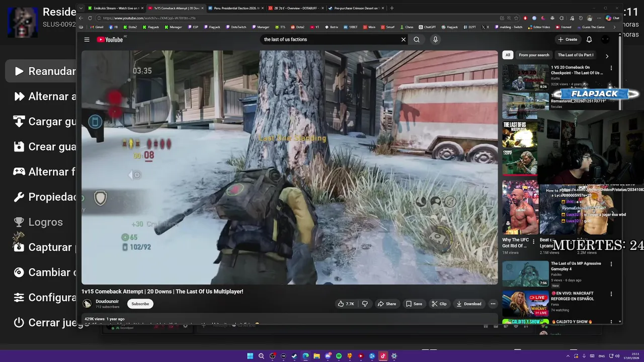
Task: Open the Share dialog
Action: [386, 304]
